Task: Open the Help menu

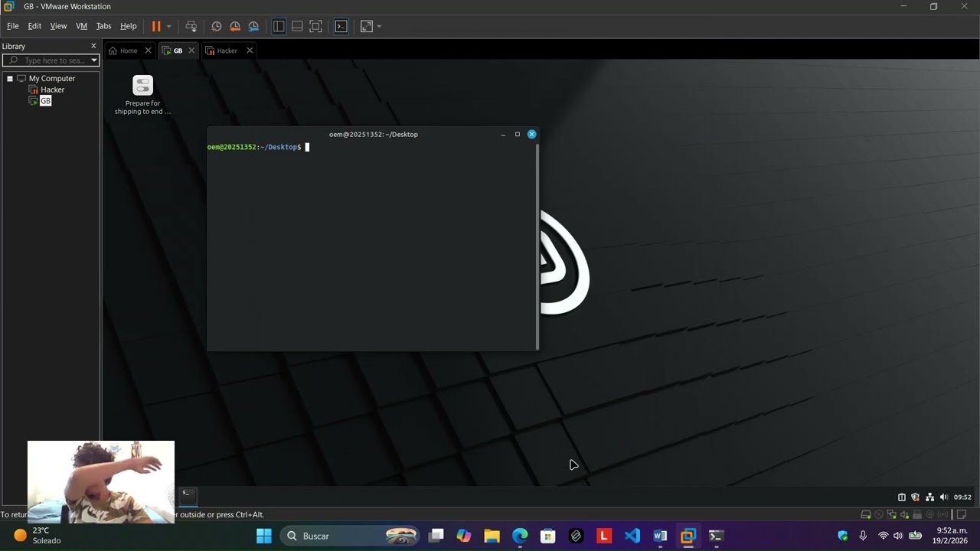Action: 129,26
